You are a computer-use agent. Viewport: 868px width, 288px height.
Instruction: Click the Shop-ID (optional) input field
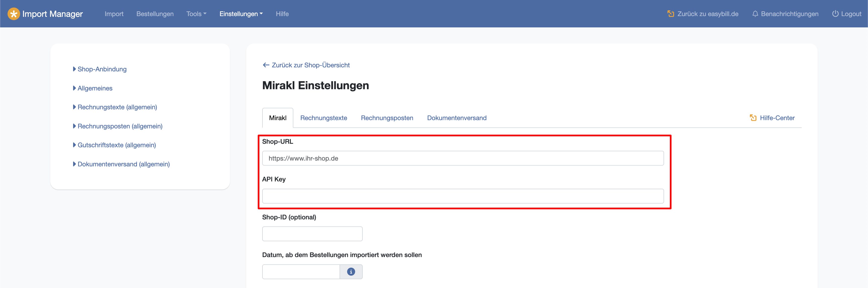pos(312,234)
